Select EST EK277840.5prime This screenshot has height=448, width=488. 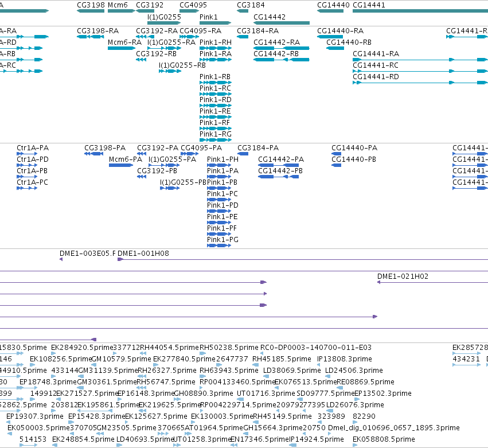(x=156, y=365)
